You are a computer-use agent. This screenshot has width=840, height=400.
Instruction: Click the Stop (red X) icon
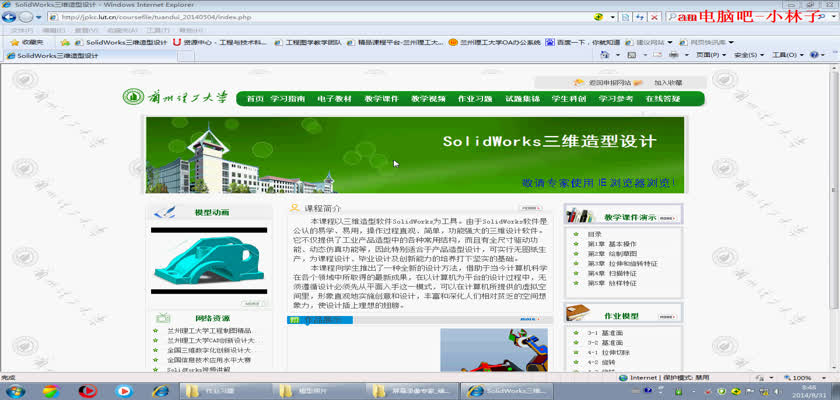pos(654,17)
